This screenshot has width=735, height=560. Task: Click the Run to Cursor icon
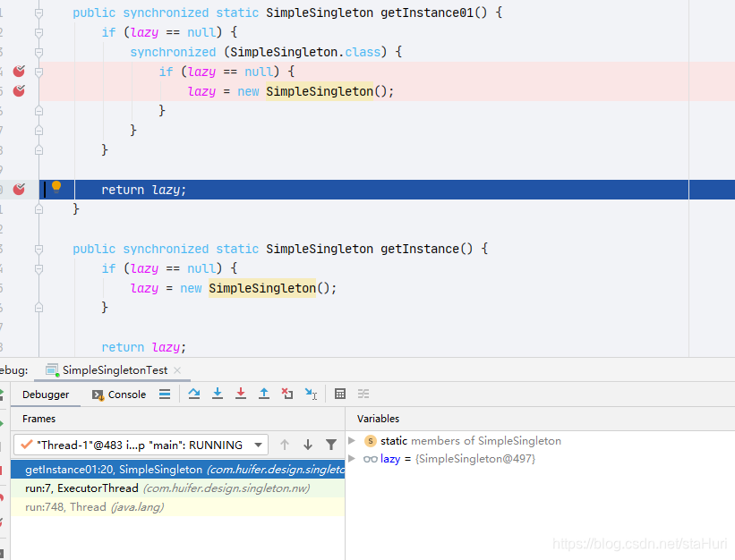(x=311, y=394)
